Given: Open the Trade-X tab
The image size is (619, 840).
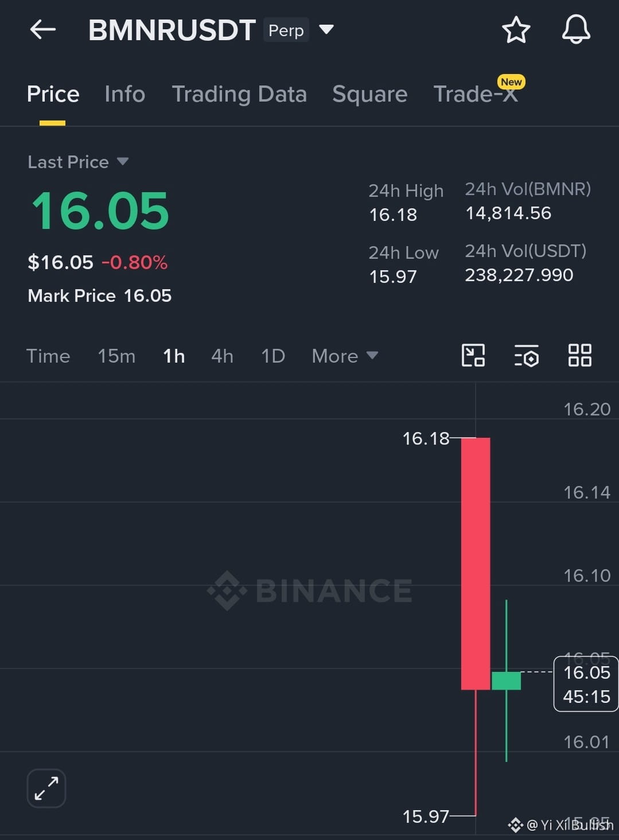Looking at the screenshot, I should [476, 94].
